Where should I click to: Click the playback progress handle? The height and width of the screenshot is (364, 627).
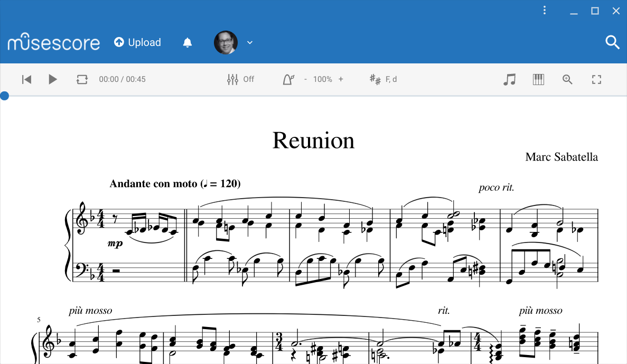[x=4, y=96]
